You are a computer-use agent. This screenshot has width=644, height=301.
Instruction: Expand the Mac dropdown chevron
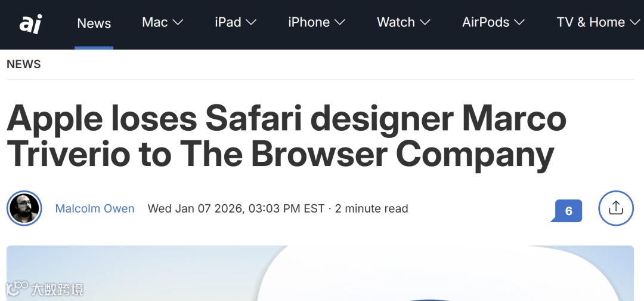(x=178, y=23)
